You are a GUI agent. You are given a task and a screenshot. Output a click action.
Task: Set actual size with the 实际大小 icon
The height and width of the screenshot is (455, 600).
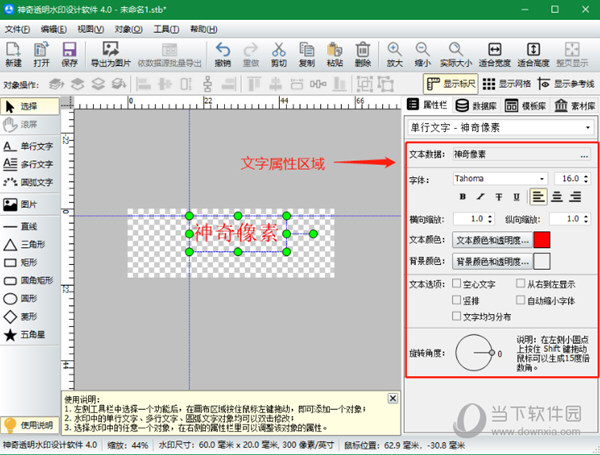point(456,54)
